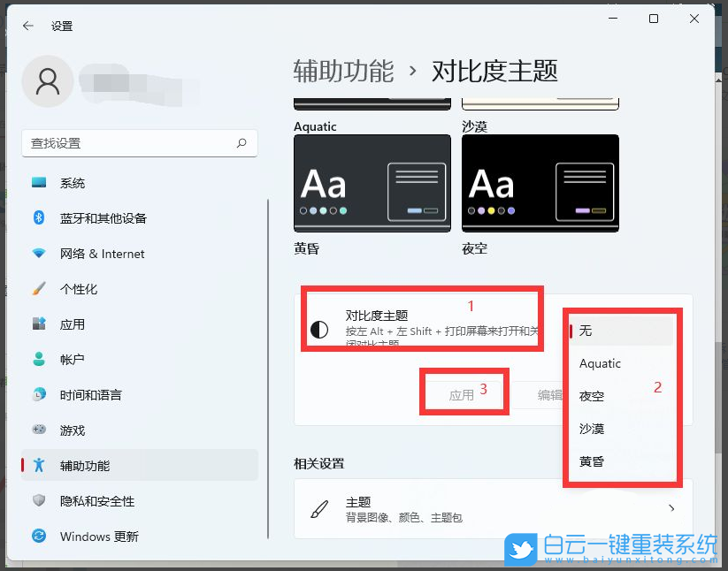Select the 夜空 theme preview image
The image size is (728, 571).
pyautogui.click(x=540, y=183)
